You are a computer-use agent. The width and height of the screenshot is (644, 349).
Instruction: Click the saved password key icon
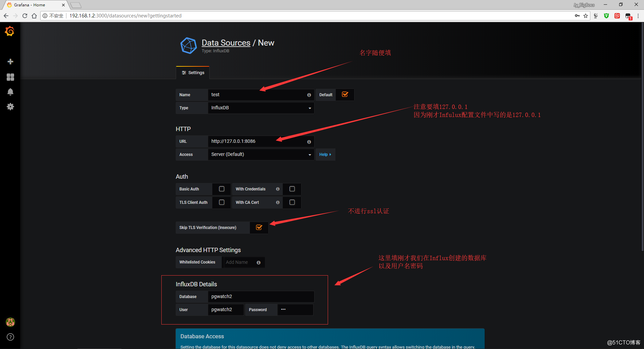click(x=577, y=16)
